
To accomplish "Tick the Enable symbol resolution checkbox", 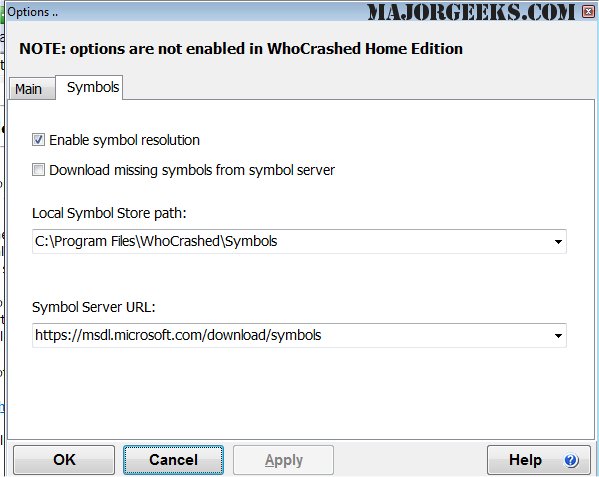I will pyautogui.click(x=38, y=140).
